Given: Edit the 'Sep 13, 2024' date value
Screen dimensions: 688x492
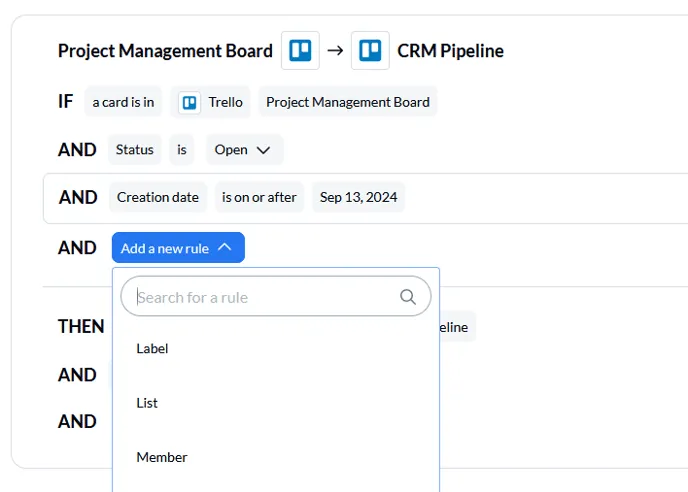Looking at the screenshot, I should coord(358,197).
